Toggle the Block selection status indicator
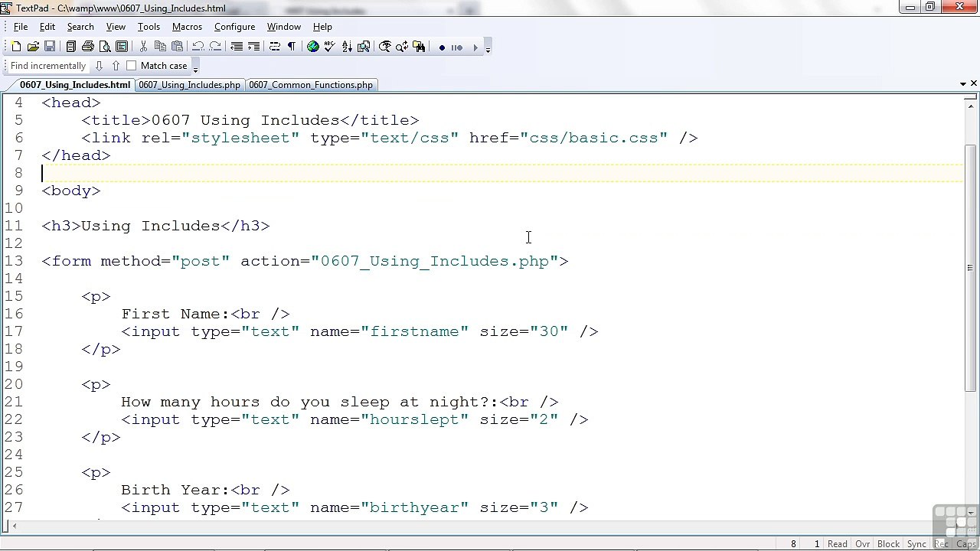The image size is (980, 551). pos(888,544)
